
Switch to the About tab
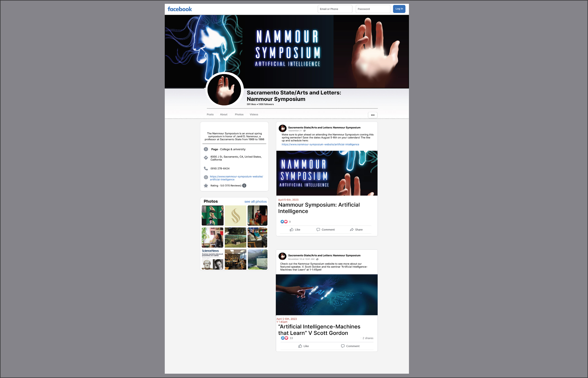pos(224,114)
